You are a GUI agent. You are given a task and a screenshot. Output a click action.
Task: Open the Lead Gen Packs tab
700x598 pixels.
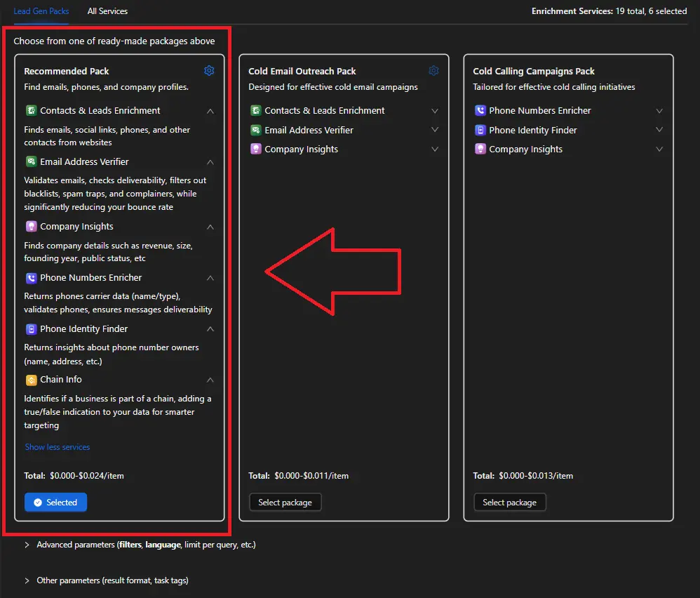coord(42,11)
